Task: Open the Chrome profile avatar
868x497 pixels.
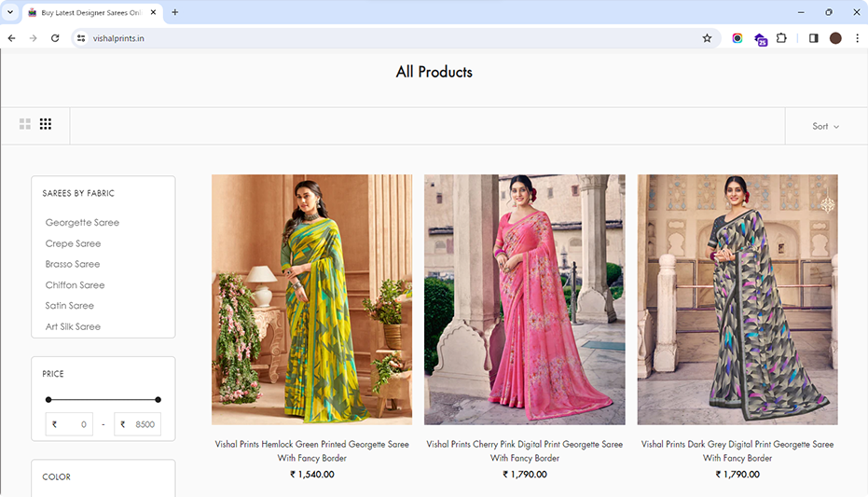Action: point(835,38)
